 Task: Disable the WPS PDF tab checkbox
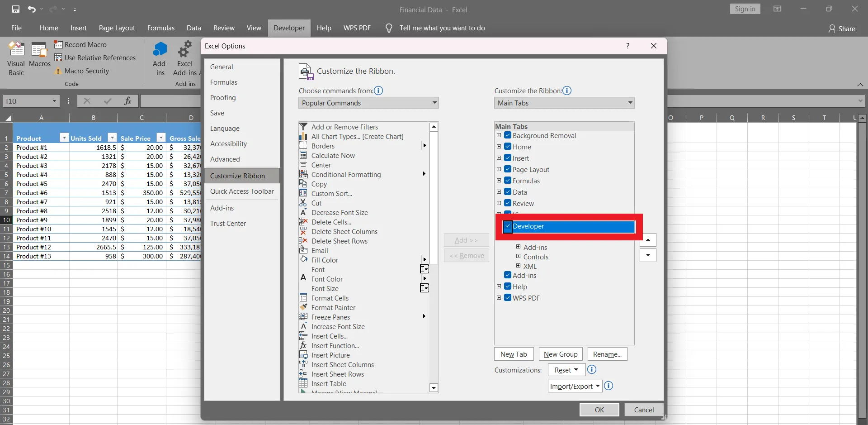507,298
